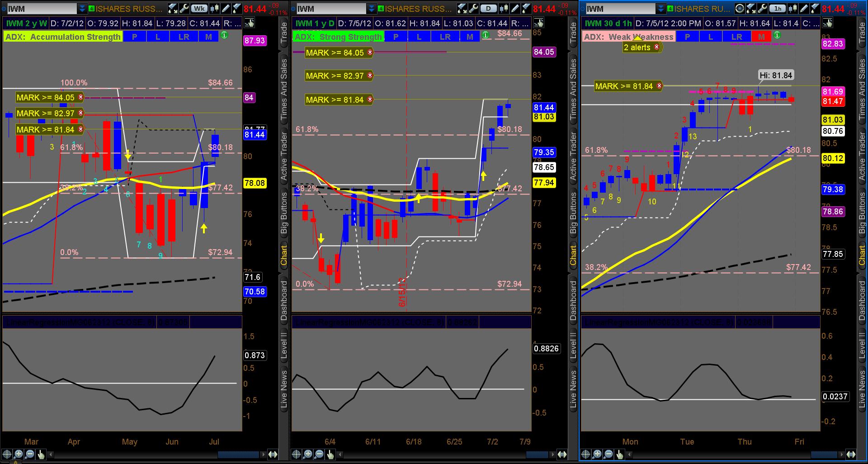Remove the MARK >= 82.97 alert in daily chart
The height and width of the screenshot is (464, 868).
click(370, 76)
